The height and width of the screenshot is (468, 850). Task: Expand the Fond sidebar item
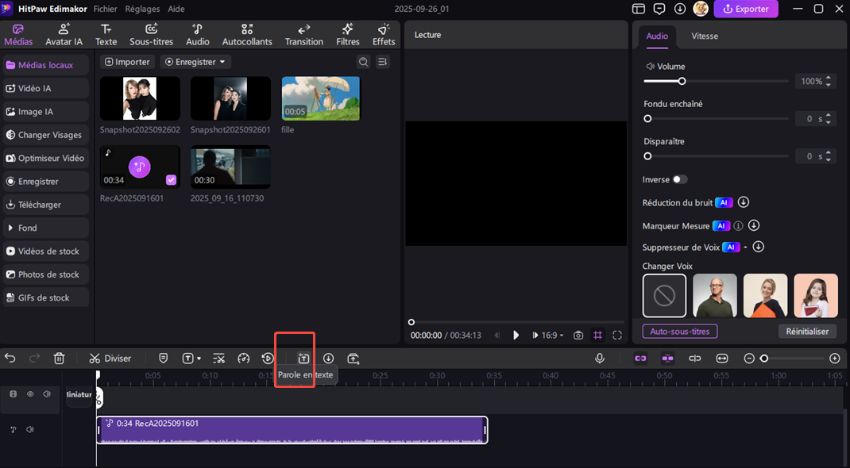pyautogui.click(x=46, y=228)
